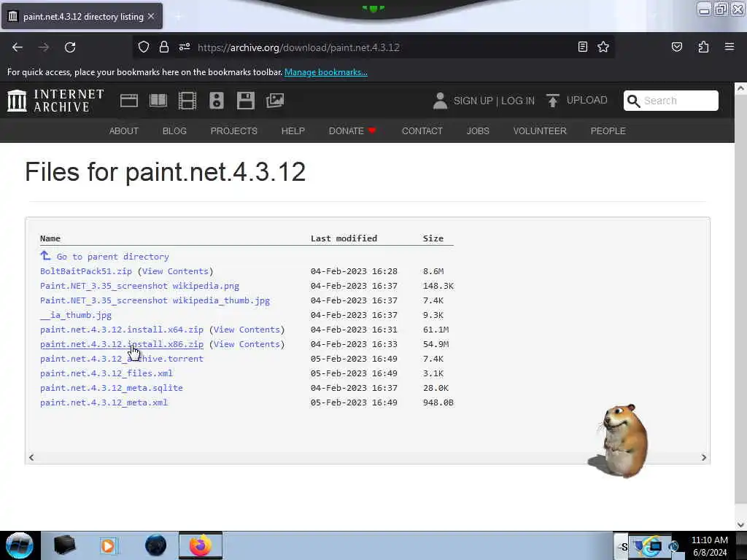Viewport: 747px width, 560px height.
Task: Open the dark globe taskbar icon
Action: click(x=155, y=545)
